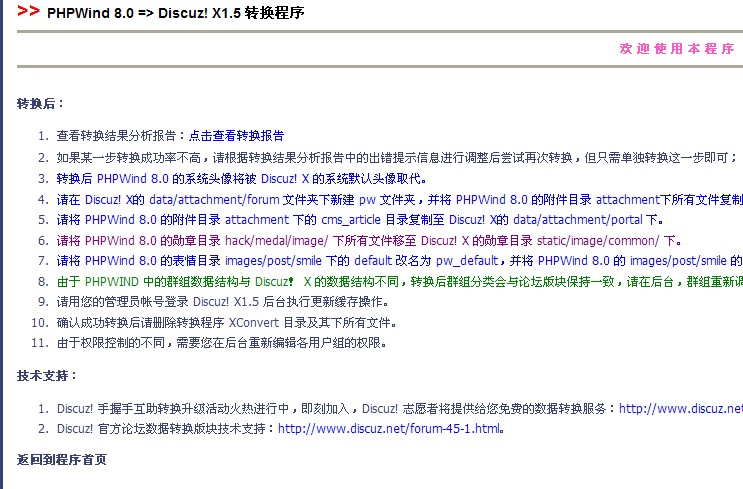743x489 pixels.
Task: Click the data/attachment/forum 文件夹 instruction line
Action: [x=399, y=199]
